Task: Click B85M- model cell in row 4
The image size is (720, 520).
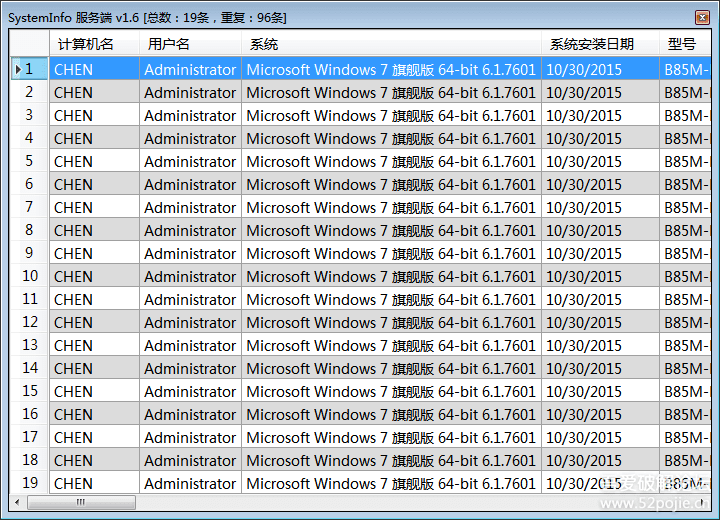Action: 685,138
